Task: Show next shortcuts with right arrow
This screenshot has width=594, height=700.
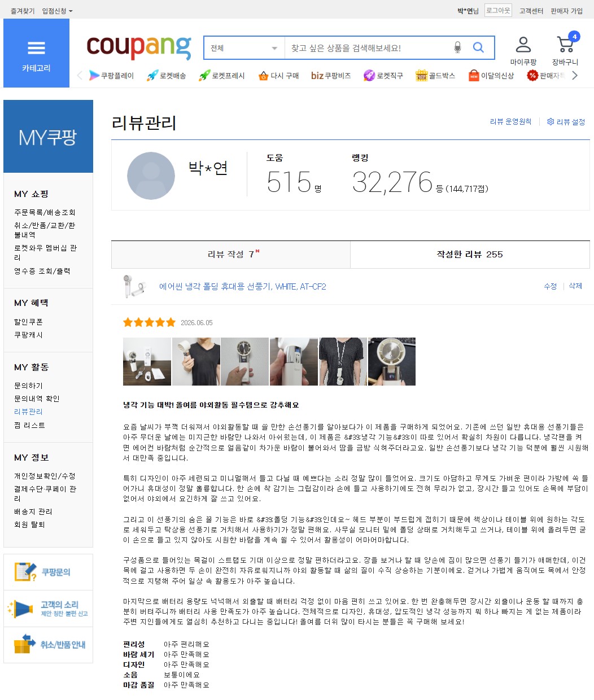Action: pyautogui.click(x=575, y=76)
